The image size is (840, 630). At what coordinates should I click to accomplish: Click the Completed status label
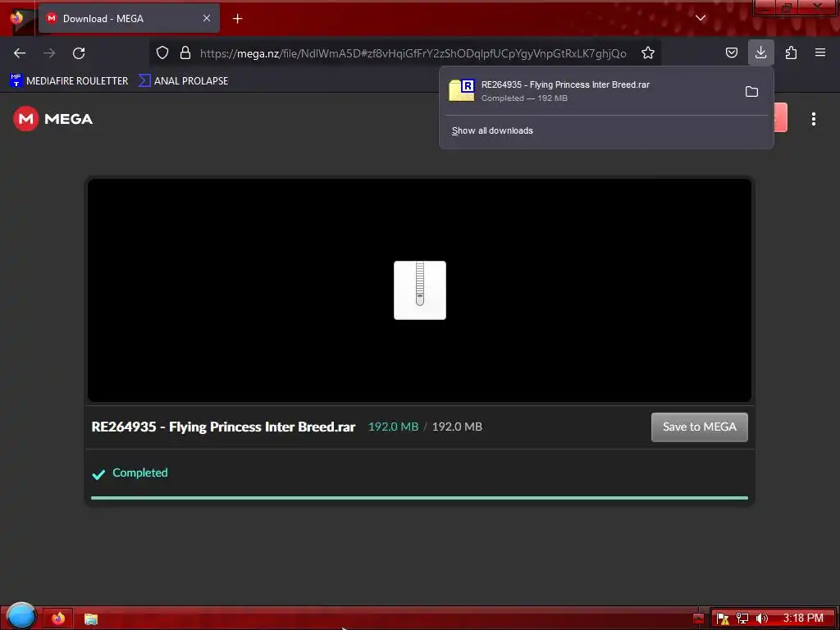[x=139, y=472]
